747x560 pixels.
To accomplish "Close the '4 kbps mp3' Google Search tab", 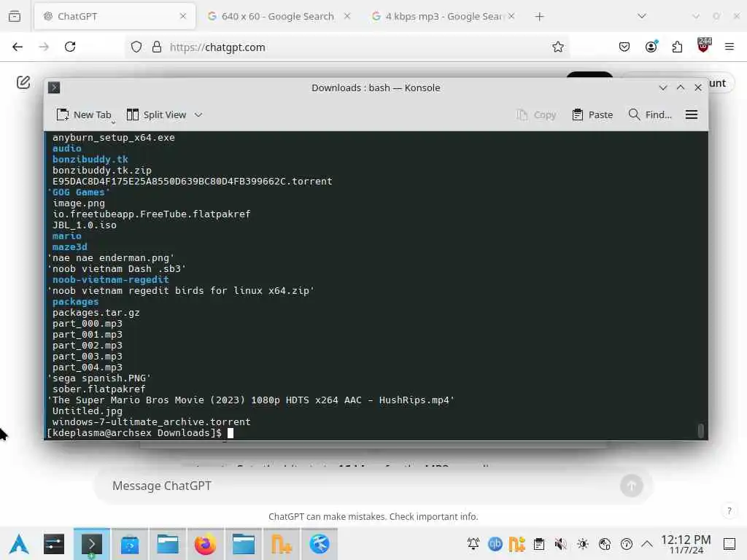I will (511, 16).
